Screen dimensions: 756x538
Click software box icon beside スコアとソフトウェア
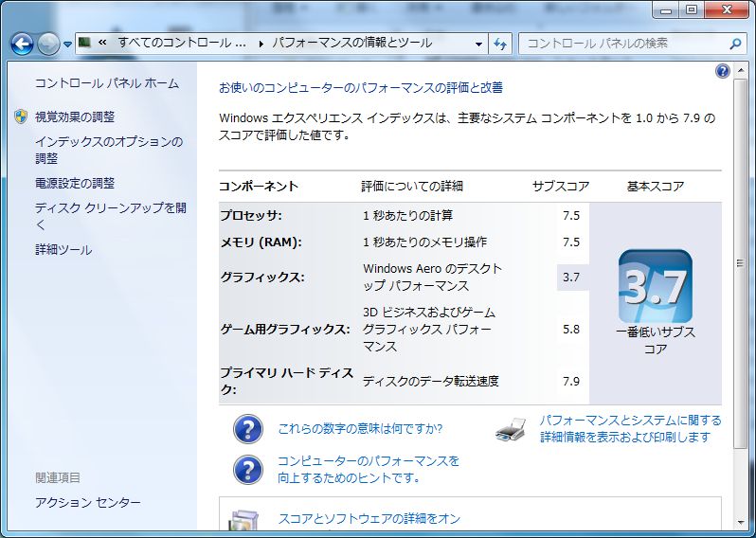pos(244,521)
